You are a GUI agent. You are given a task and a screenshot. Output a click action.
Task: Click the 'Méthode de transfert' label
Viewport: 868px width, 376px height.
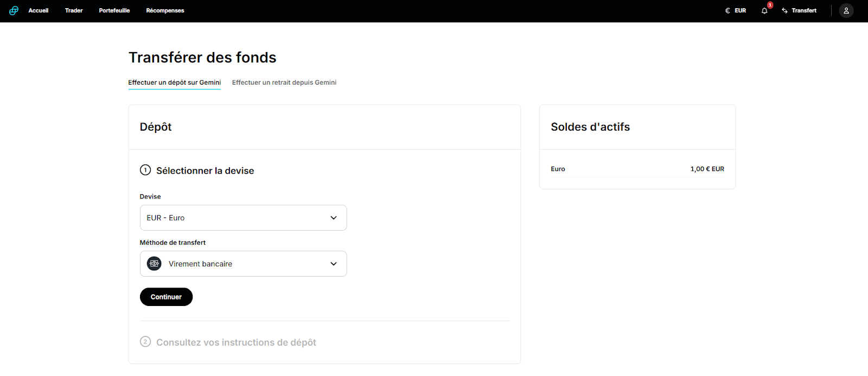point(173,243)
